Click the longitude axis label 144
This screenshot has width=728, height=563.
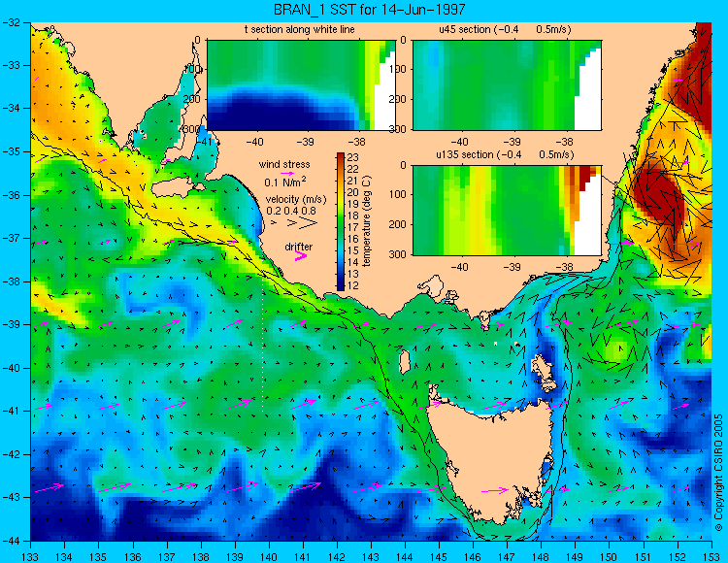(x=405, y=556)
